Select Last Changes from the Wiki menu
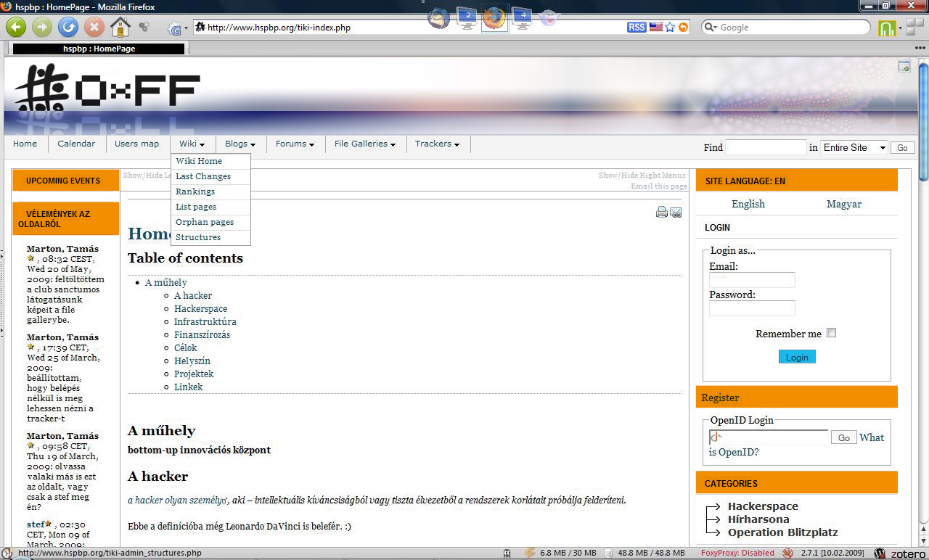This screenshot has height=560, width=929. tap(203, 176)
